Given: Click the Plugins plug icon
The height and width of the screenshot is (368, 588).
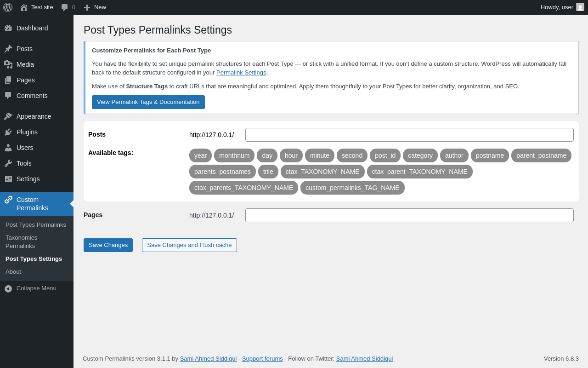Looking at the screenshot, I should pos(8,132).
